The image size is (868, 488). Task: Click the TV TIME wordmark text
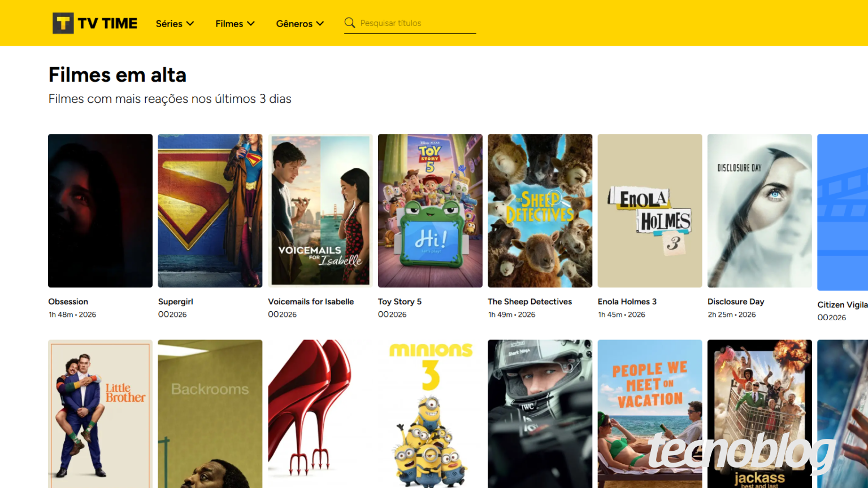tap(107, 23)
